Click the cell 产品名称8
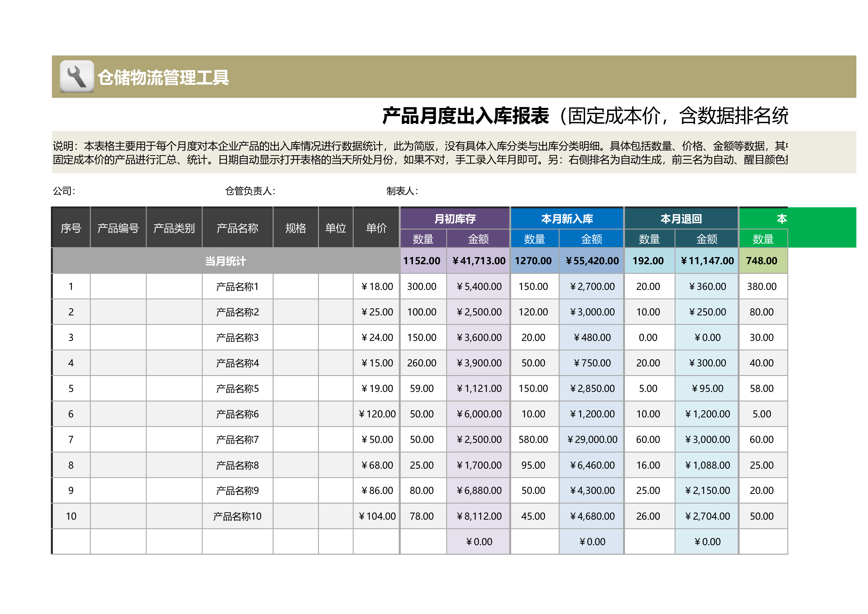This screenshot has height=614, width=868. pyautogui.click(x=238, y=465)
